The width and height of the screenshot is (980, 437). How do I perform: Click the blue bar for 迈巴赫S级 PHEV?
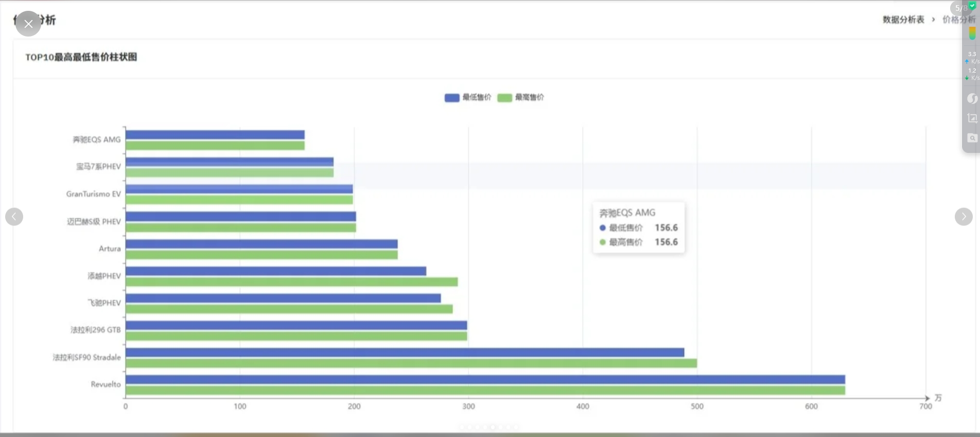coord(241,216)
